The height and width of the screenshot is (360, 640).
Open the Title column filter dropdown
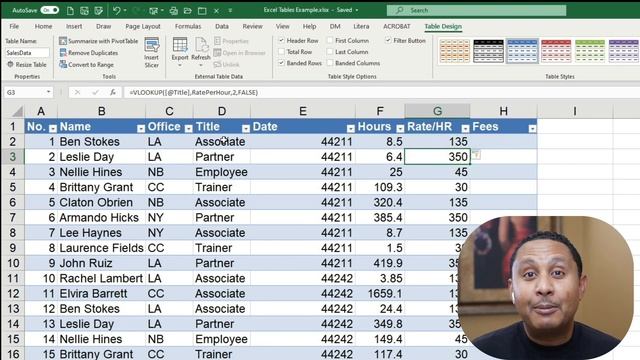pos(246,129)
